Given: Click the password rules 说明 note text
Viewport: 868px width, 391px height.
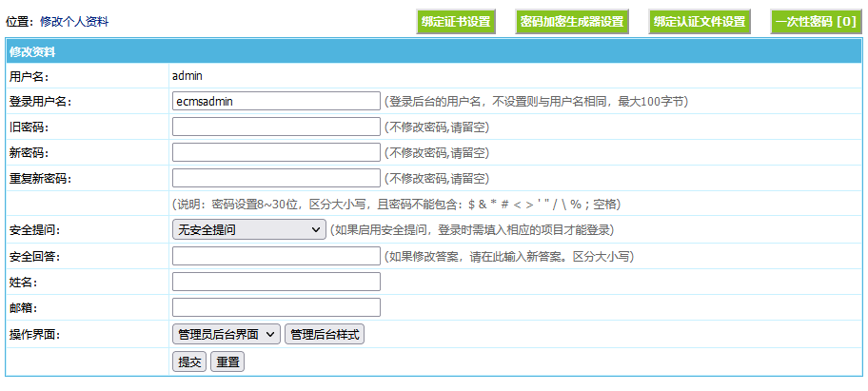Looking at the screenshot, I should pyautogui.click(x=397, y=204).
